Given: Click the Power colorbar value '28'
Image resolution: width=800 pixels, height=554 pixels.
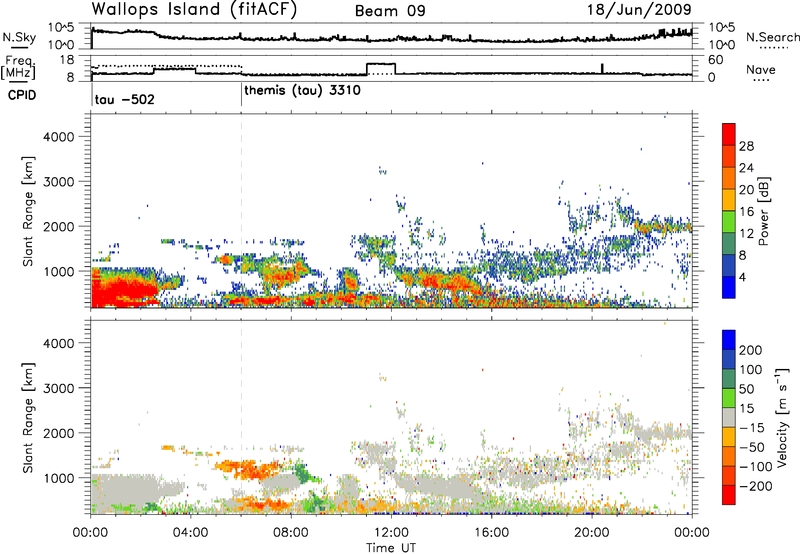Looking at the screenshot, I should (x=746, y=146).
